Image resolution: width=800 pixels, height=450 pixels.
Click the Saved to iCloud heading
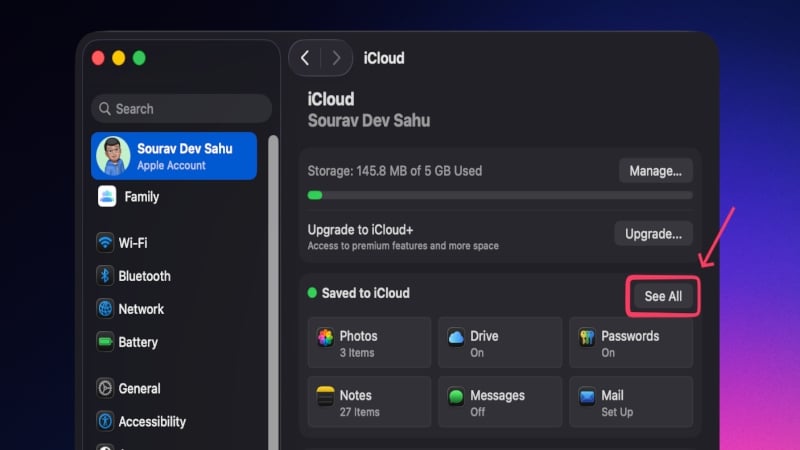366,293
